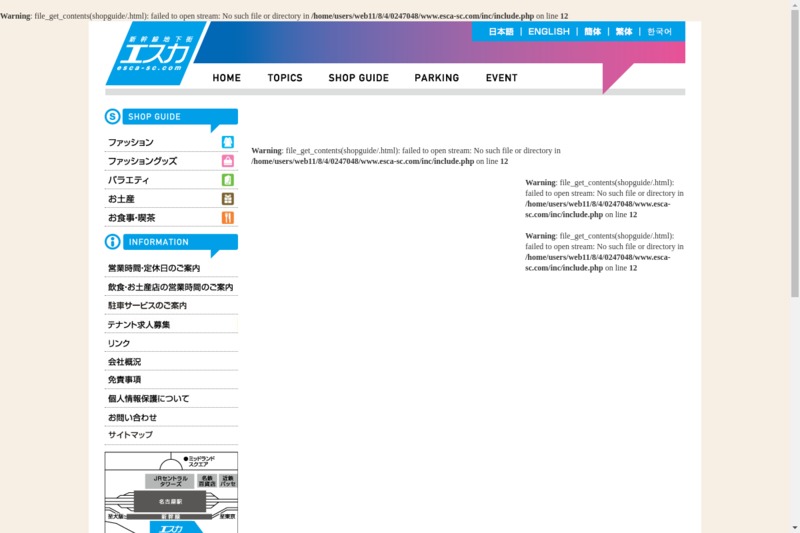Viewport: 800px width, 533px height.
Task: Open the 駐車サービスのご案内 link
Action: click(147, 305)
